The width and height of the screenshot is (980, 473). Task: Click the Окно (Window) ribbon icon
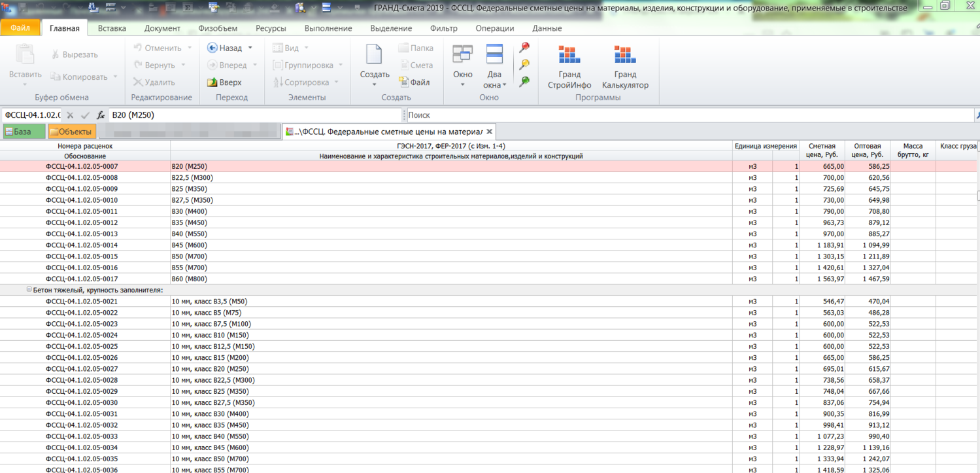(x=462, y=54)
